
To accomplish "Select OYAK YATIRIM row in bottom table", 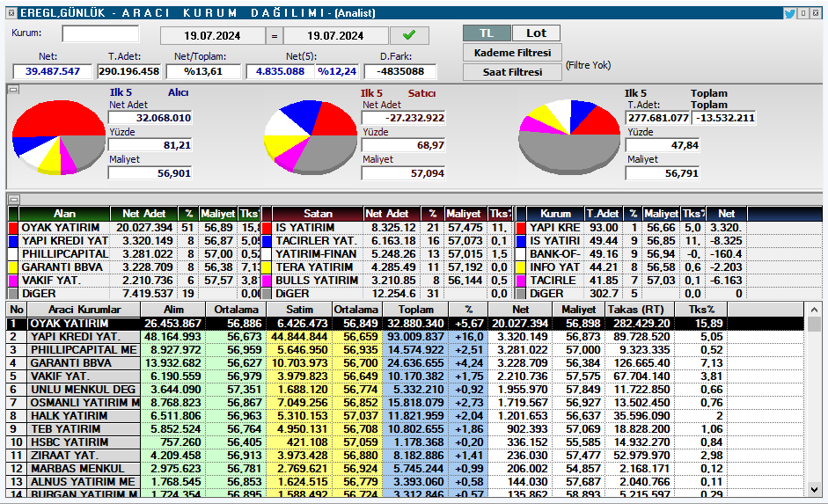I will pyautogui.click(x=405, y=324).
